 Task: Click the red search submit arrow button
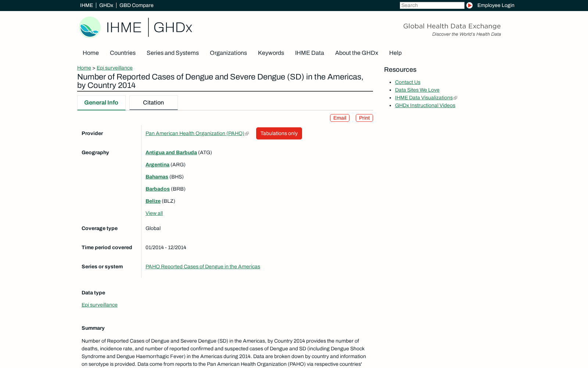(469, 5)
